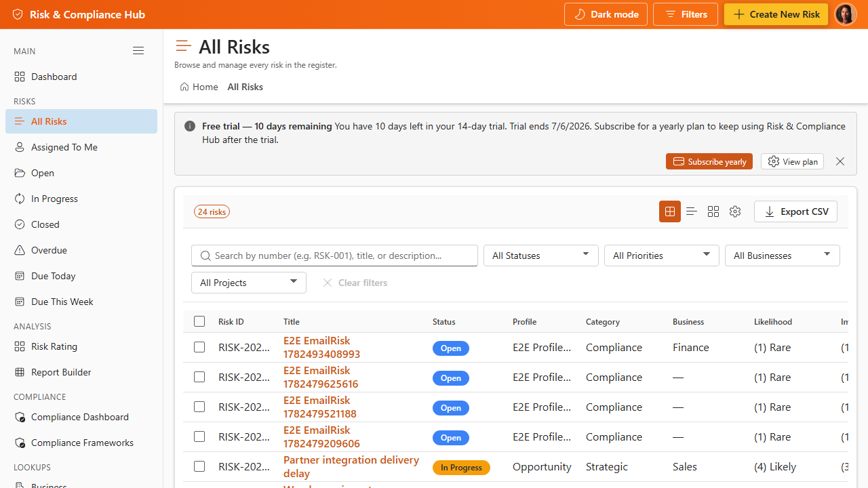Screen dimensions: 868x488
Task: Click the Due This Week calendar icon
Action: coord(20,302)
